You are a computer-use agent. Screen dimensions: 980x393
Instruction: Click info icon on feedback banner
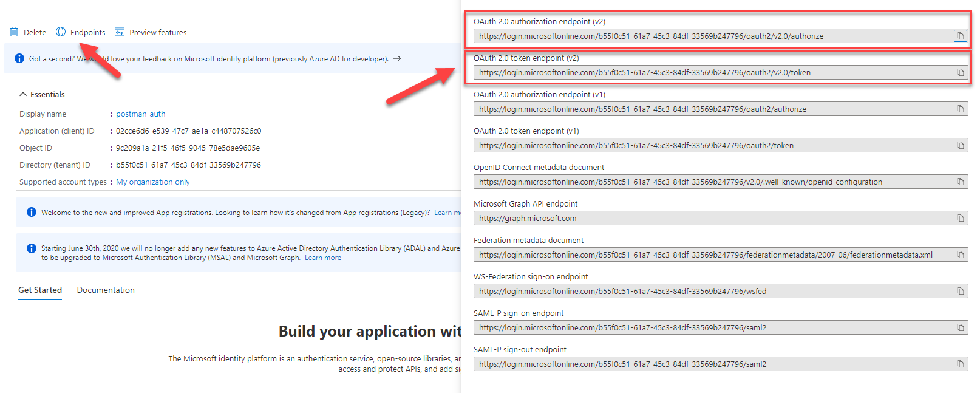19,58
